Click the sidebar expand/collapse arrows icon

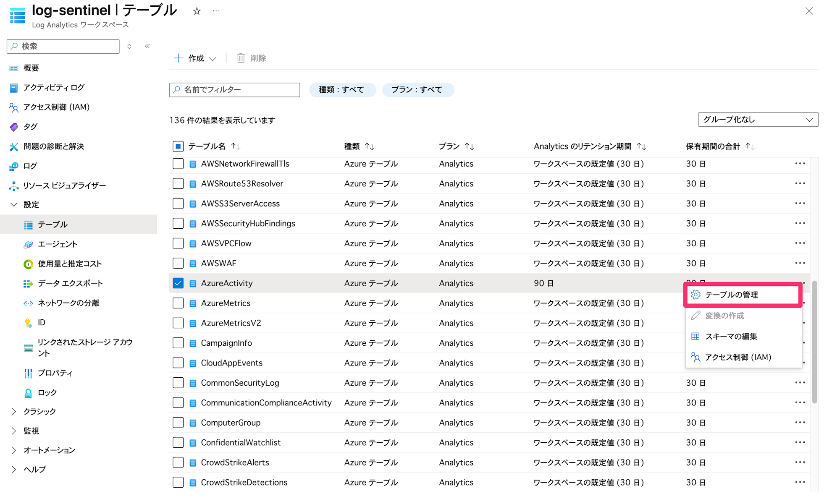click(129, 46)
